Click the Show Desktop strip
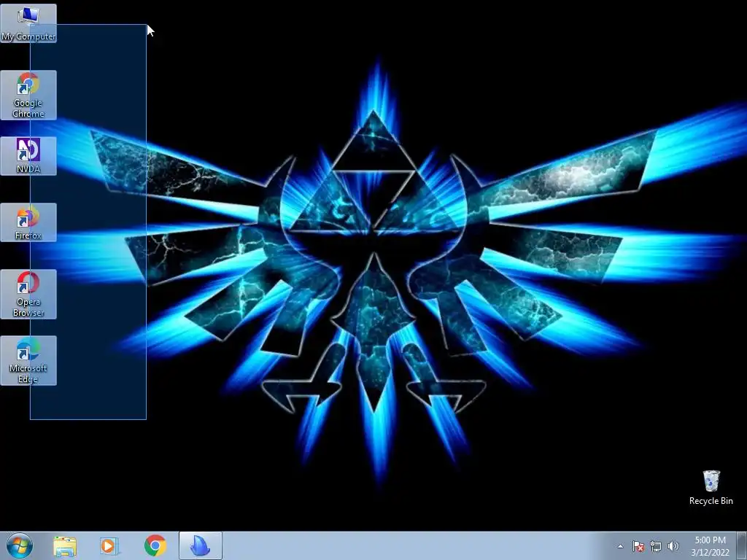The height and width of the screenshot is (560, 747). coord(742,546)
